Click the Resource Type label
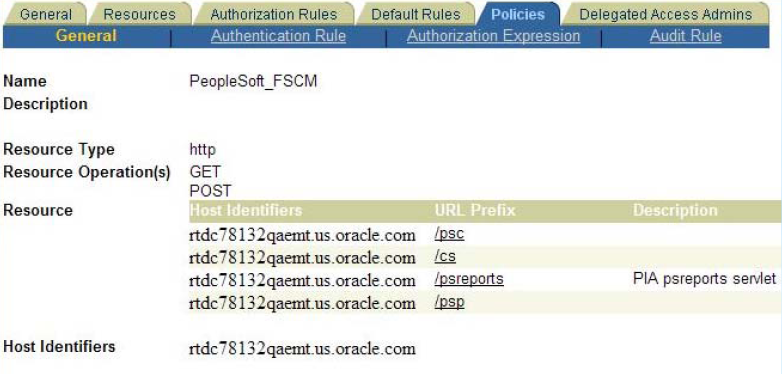782x374 pixels. click(59, 150)
